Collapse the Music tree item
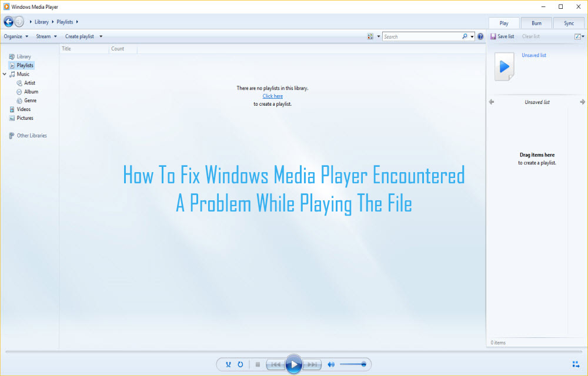 [5, 74]
